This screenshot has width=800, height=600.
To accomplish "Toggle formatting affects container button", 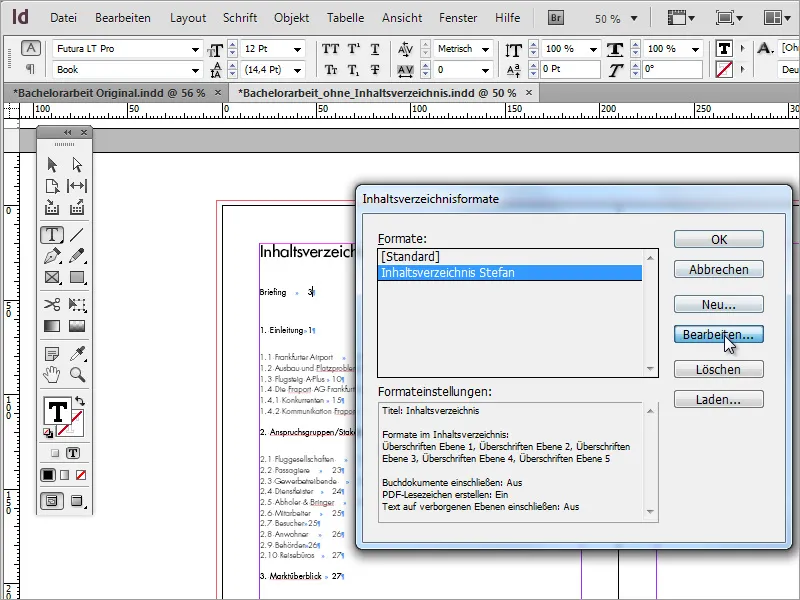I will click(55, 453).
